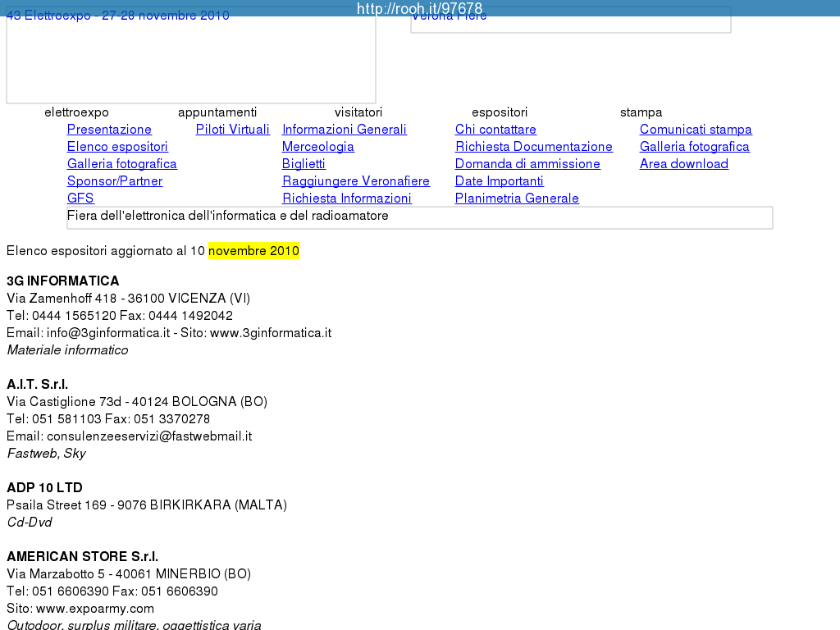Open Raggiungere Veronafiere directions link
Image resolution: width=840 pixels, height=630 pixels.
tap(356, 181)
